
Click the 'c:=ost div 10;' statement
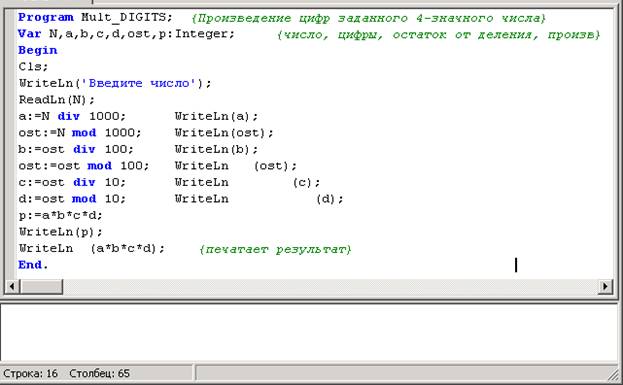tap(72, 182)
